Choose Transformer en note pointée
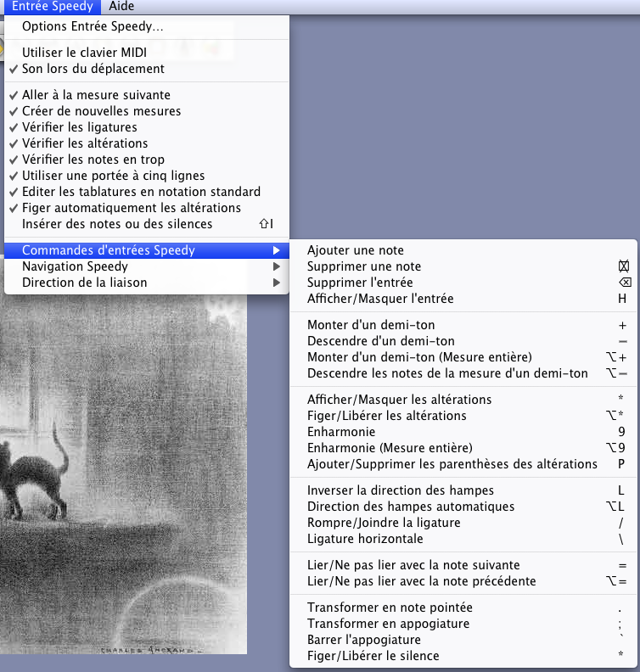The image size is (640, 672). [x=390, y=608]
